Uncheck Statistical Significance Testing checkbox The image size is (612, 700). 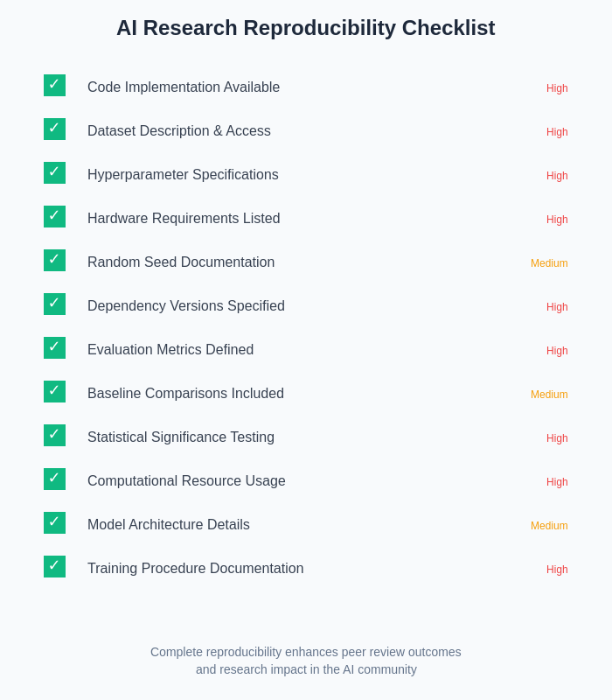point(54,436)
